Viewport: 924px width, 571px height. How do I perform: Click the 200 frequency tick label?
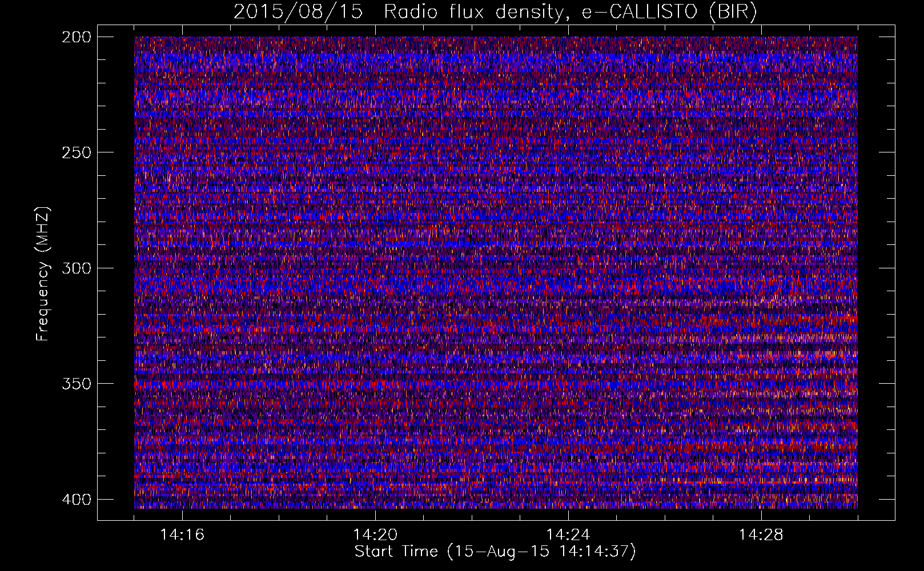click(x=76, y=37)
